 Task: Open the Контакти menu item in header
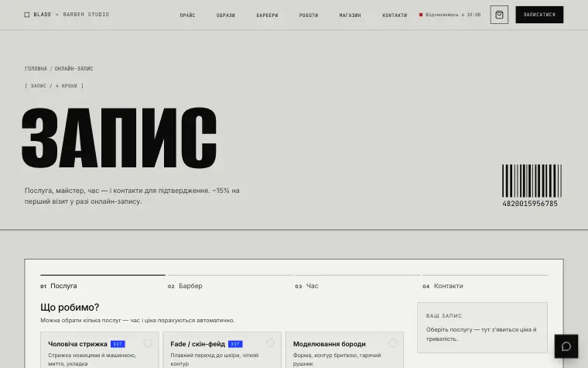click(x=395, y=15)
